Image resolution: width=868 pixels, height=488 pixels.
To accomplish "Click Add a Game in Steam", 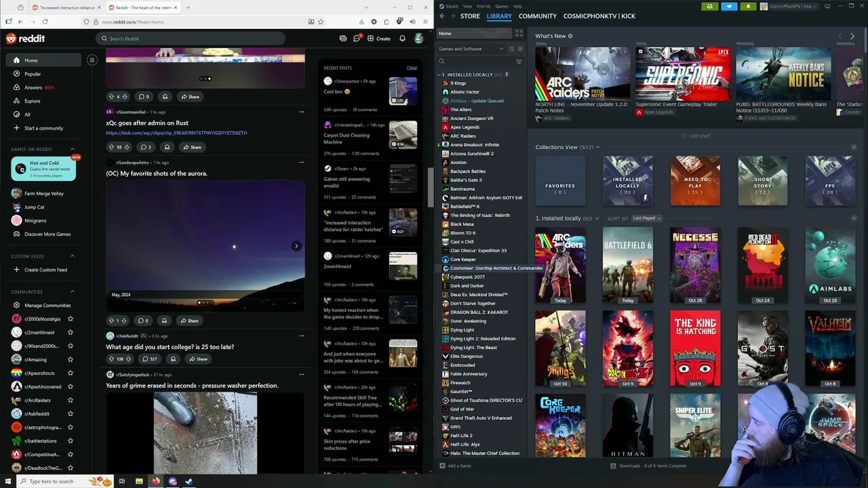I will pyautogui.click(x=455, y=466).
